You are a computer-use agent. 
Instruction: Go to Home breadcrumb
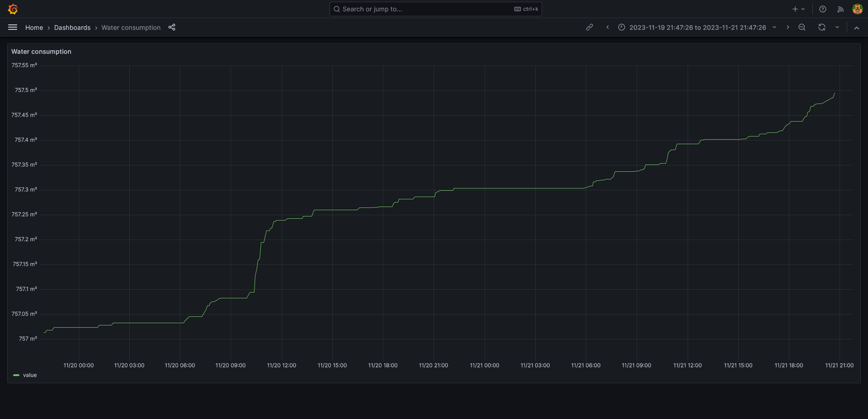(x=34, y=28)
